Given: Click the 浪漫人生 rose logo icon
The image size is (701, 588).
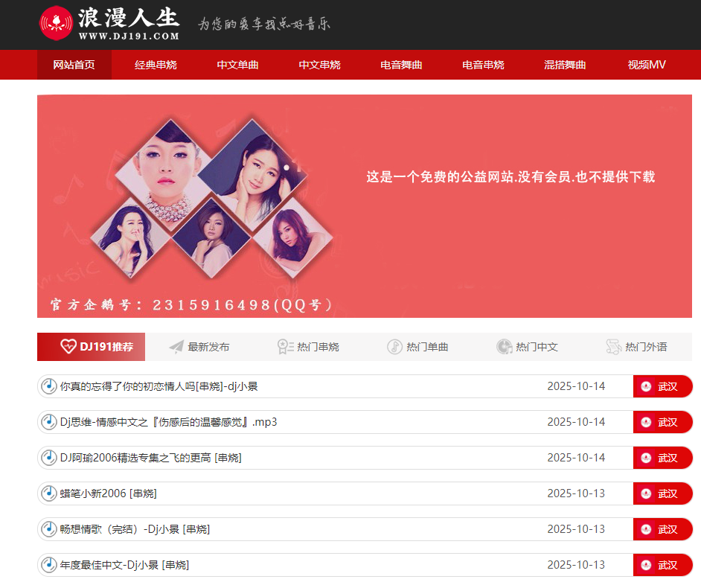Looking at the screenshot, I should [57, 23].
